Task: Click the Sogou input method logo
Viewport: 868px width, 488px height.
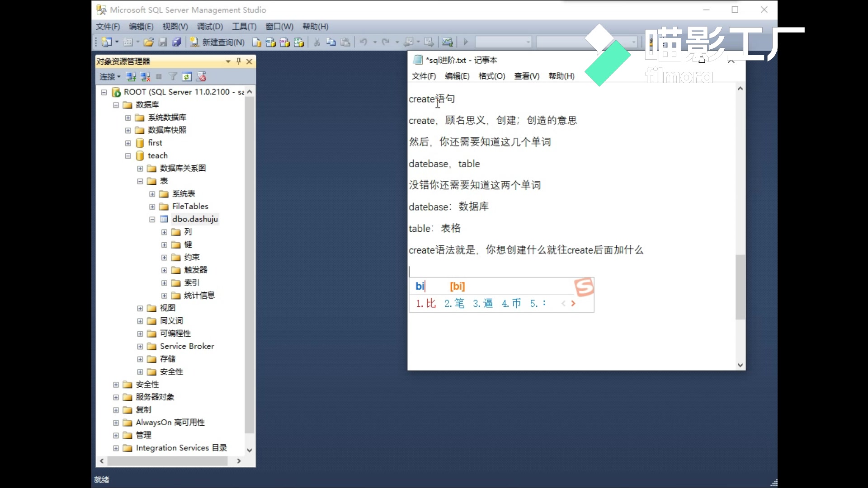Action: click(584, 286)
